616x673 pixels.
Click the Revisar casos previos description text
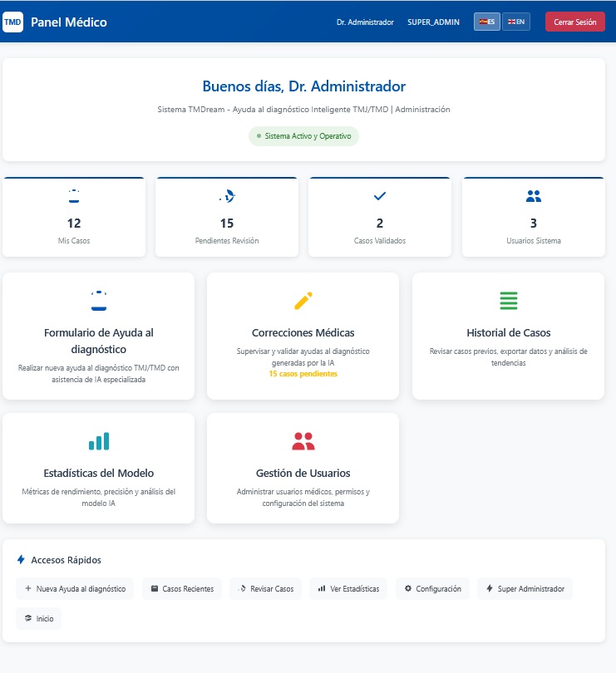509,356
